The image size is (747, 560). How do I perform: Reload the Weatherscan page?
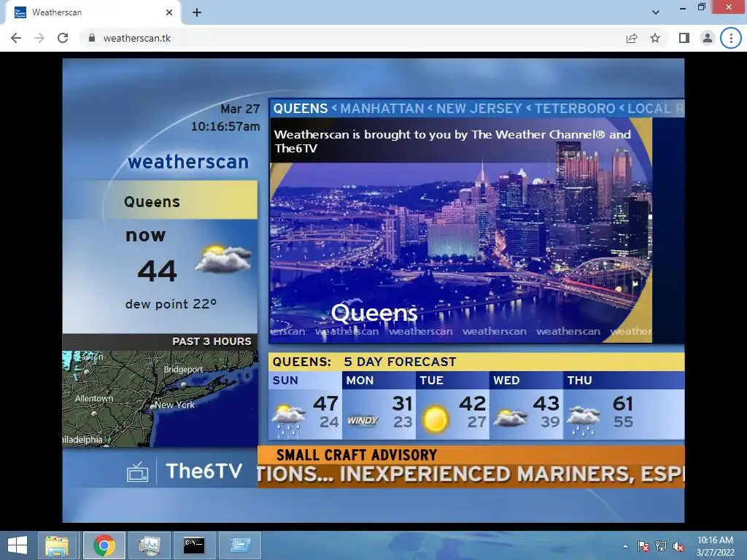tap(63, 38)
